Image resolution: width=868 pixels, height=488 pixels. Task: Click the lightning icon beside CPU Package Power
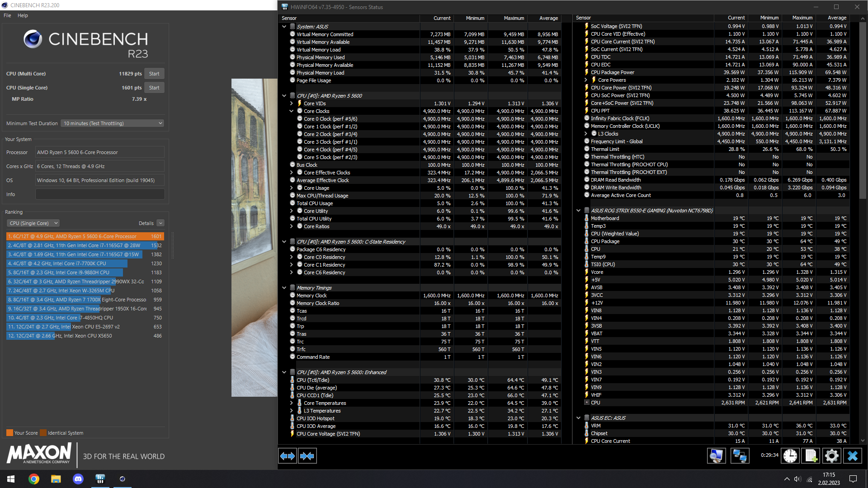coord(587,72)
